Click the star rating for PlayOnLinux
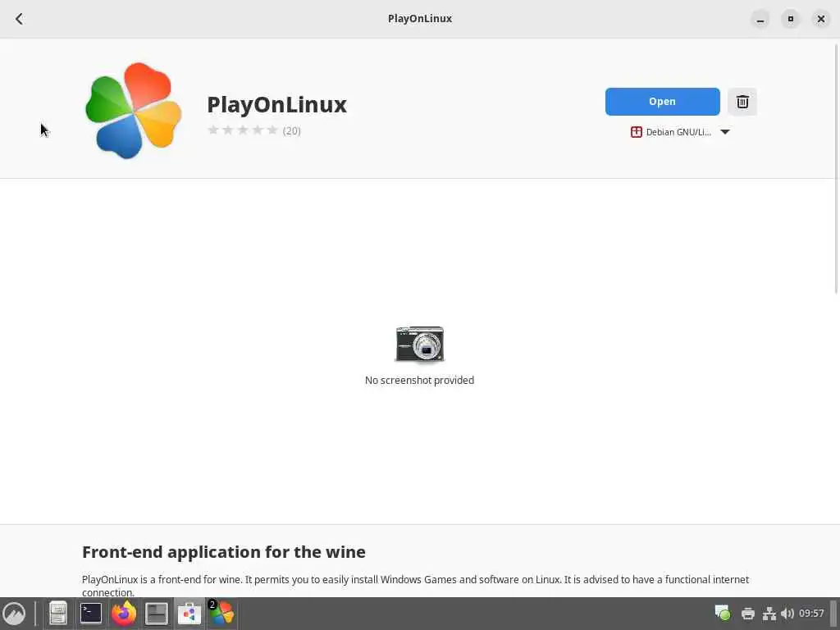Viewport: 840px width, 630px height. click(x=243, y=130)
